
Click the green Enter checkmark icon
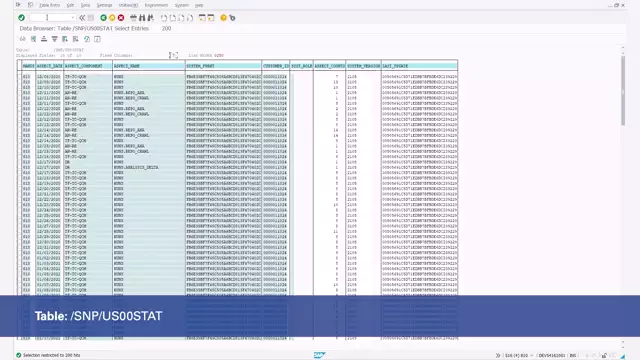(x=21, y=18)
